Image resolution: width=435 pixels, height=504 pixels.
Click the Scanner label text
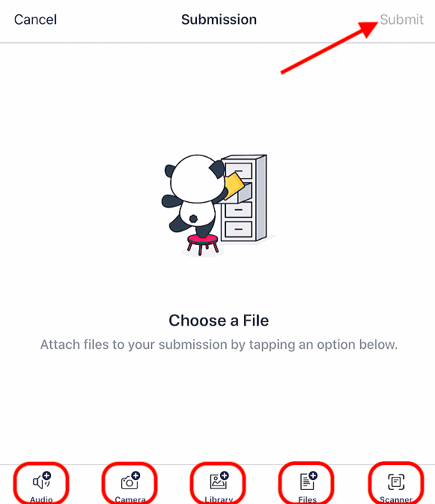(x=396, y=500)
